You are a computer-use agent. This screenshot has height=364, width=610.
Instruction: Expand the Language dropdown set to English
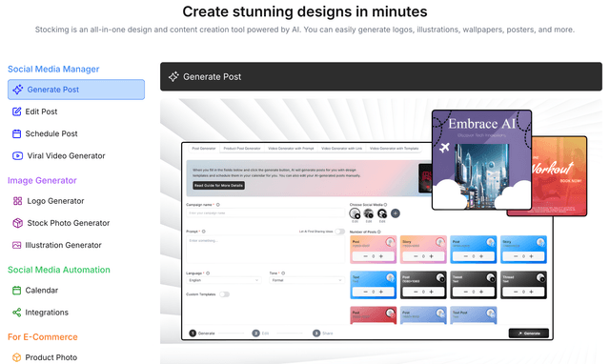(x=224, y=280)
